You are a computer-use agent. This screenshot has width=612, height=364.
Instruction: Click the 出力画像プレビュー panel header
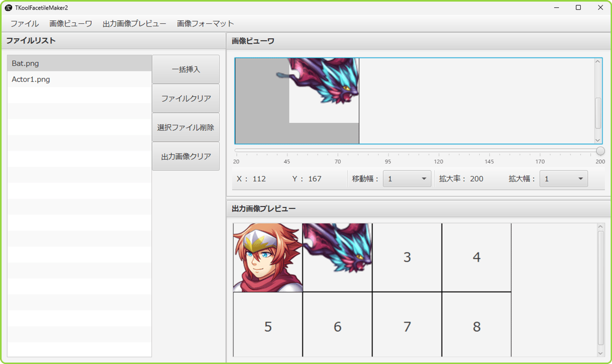tap(418, 209)
